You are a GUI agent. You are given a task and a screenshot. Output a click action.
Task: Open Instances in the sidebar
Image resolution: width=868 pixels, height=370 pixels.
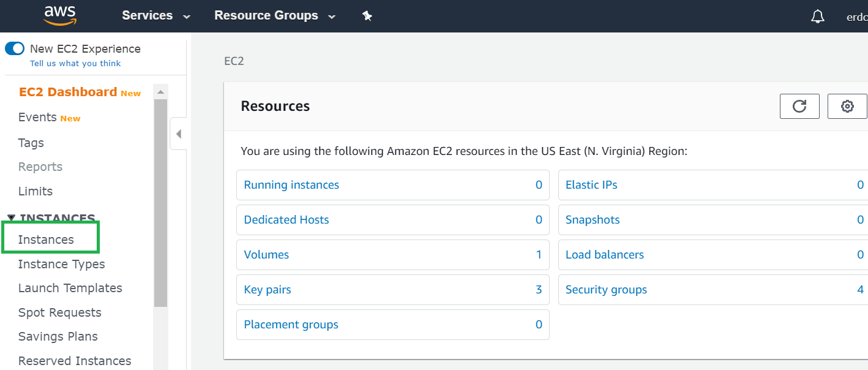click(x=46, y=240)
